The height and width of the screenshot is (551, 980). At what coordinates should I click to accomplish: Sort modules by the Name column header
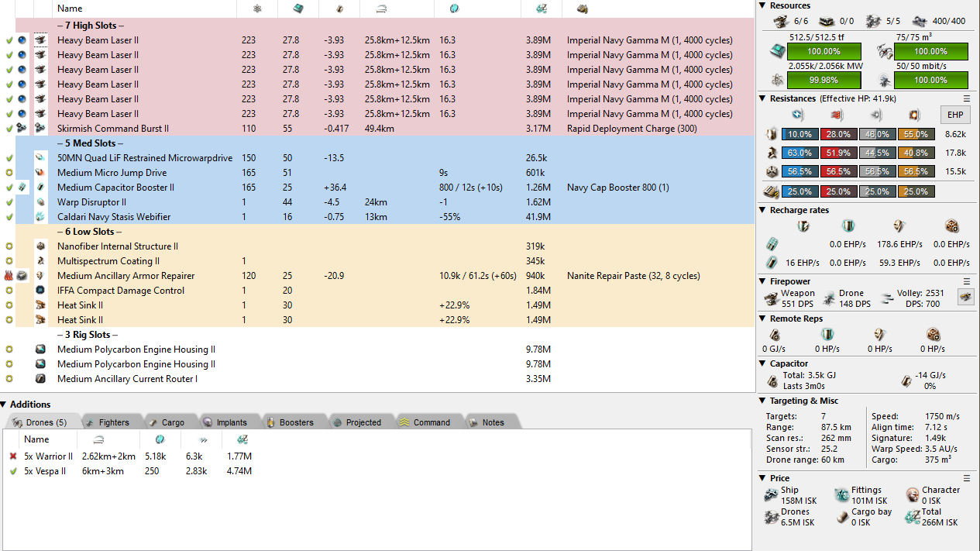pyautogui.click(x=70, y=9)
